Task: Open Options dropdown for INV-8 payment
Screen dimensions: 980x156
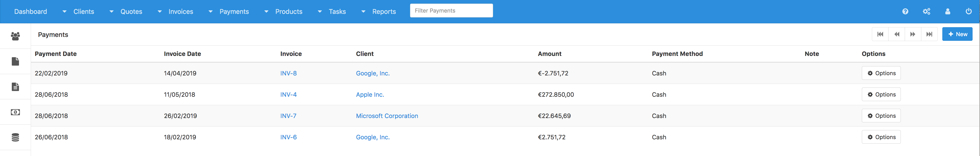Action: pos(881,73)
